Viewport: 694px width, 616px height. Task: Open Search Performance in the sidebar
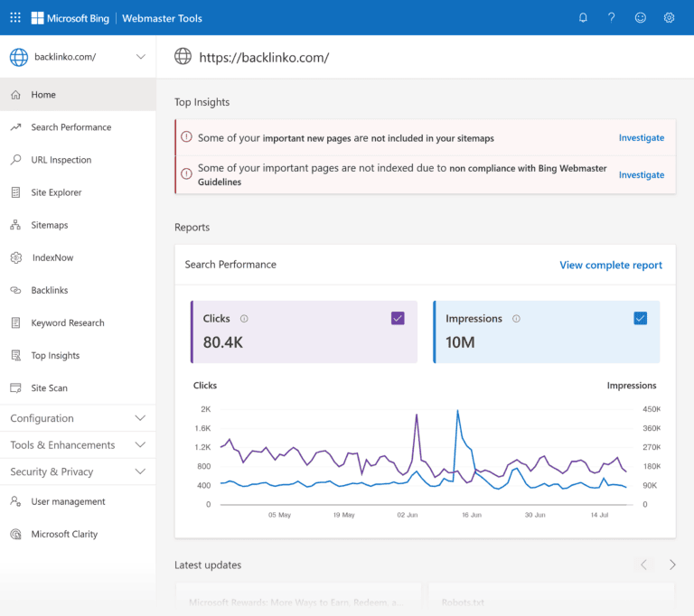[x=70, y=127]
